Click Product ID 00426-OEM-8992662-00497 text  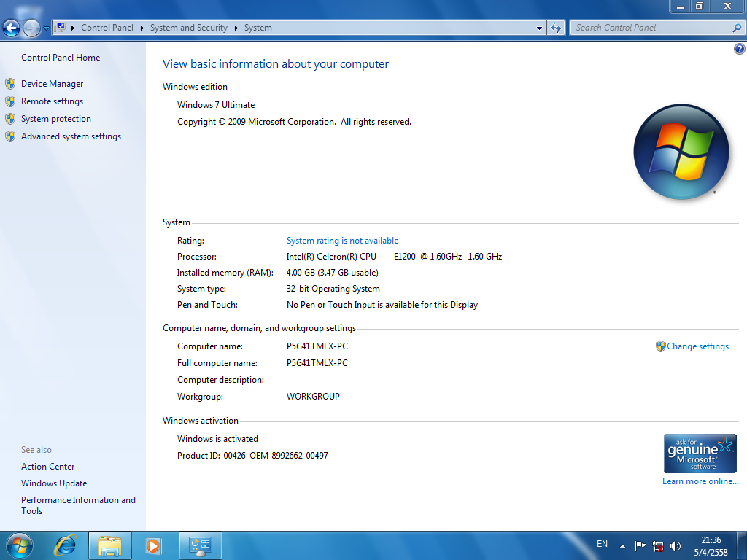coord(252,456)
